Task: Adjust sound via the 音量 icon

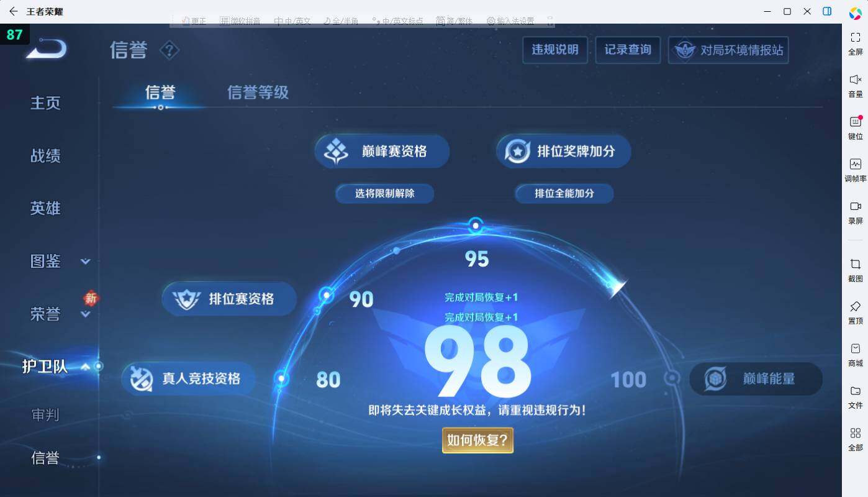Action: coord(855,84)
